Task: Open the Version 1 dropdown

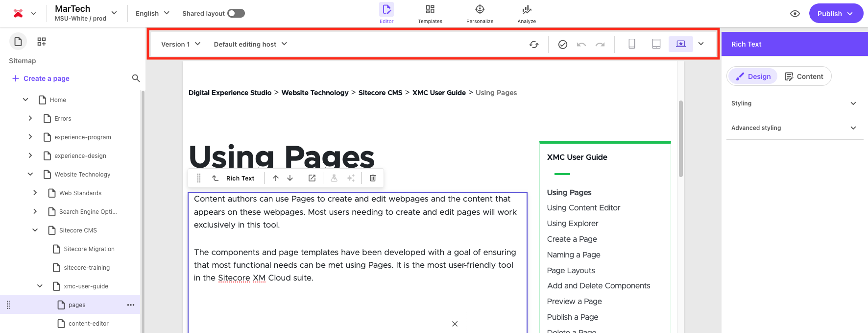Action: (x=181, y=44)
